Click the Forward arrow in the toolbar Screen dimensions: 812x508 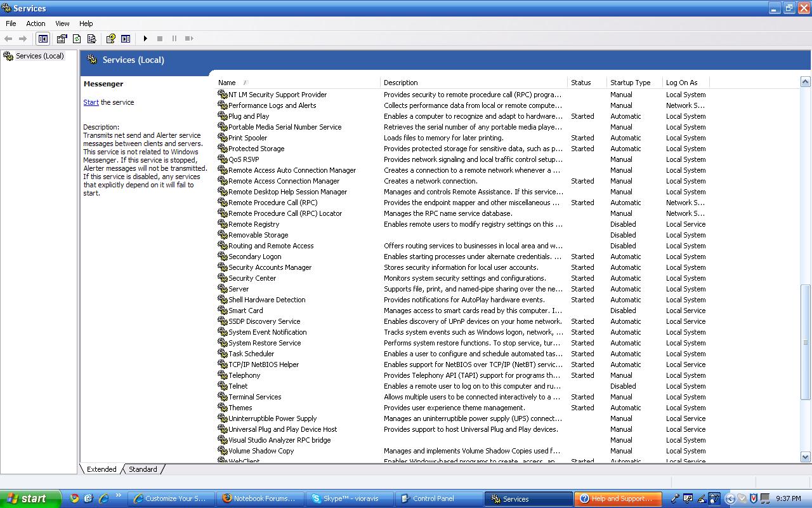pos(23,39)
